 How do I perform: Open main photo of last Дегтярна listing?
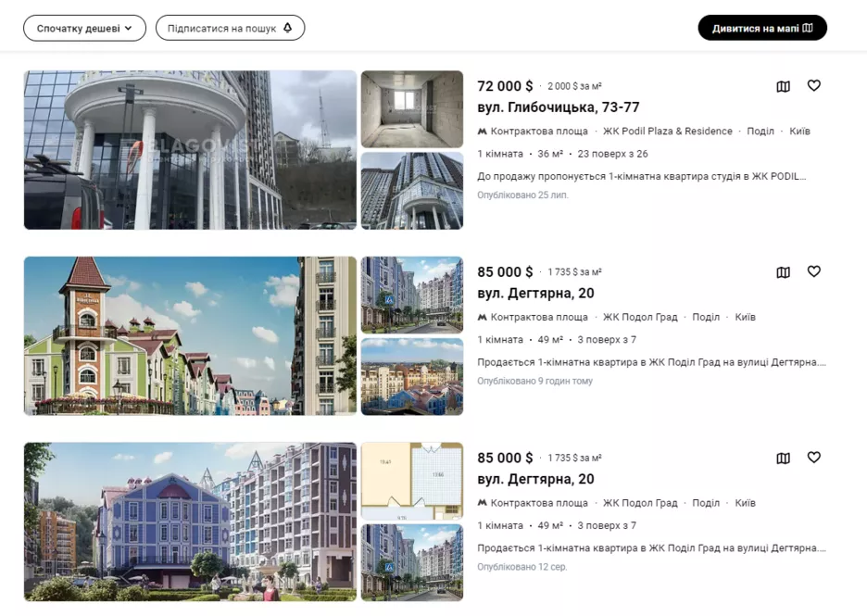point(190,522)
